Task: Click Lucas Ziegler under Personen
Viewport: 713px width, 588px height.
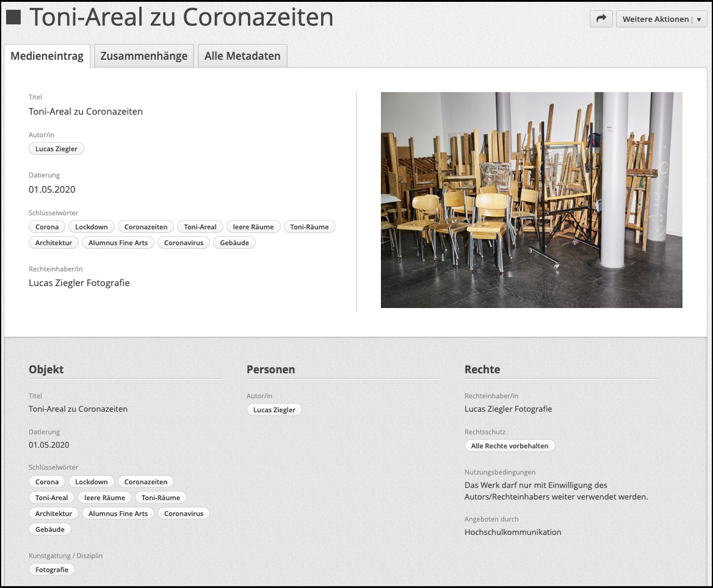Action: (x=274, y=410)
